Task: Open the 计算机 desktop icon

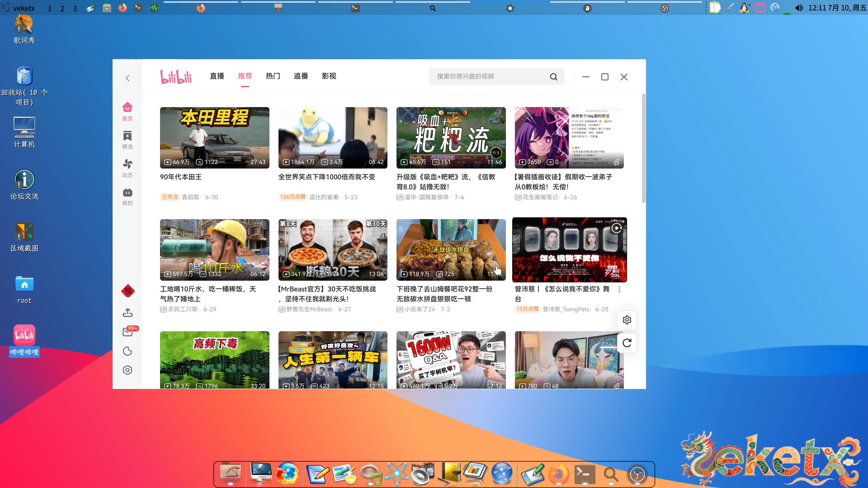Action: pos(24,132)
